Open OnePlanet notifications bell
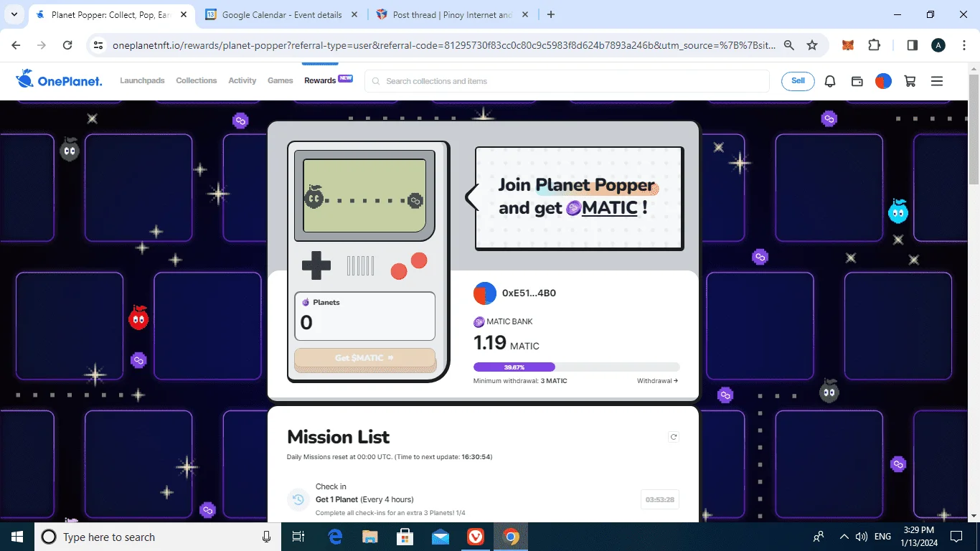 pos(830,81)
